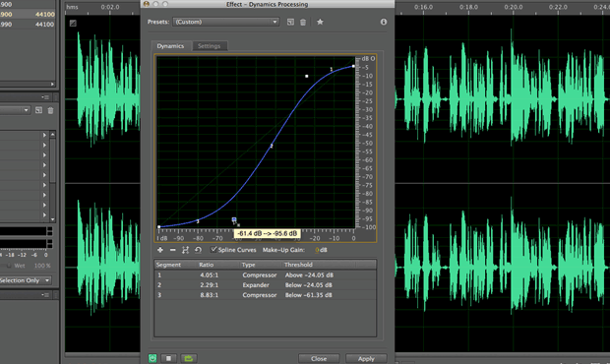Select control point 3 on the curve

point(198,221)
